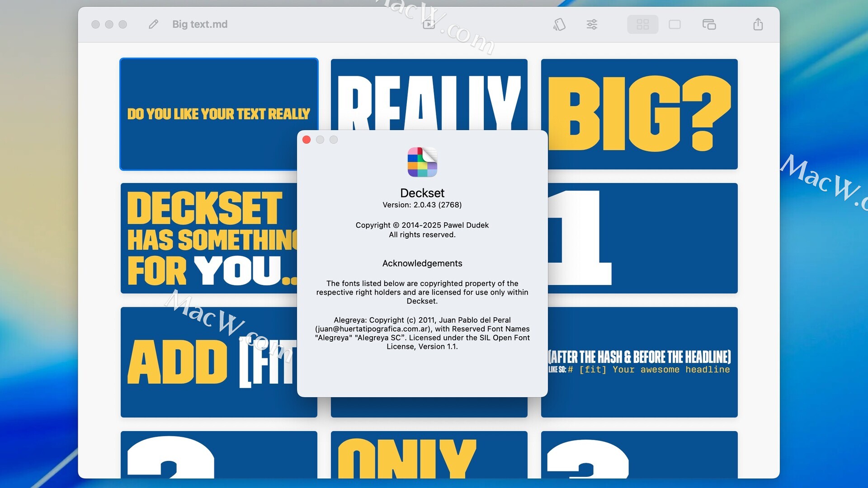Select the slide showing large number 1
Image resolution: width=868 pixels, height=488 pixels.
tap(643, 238)
